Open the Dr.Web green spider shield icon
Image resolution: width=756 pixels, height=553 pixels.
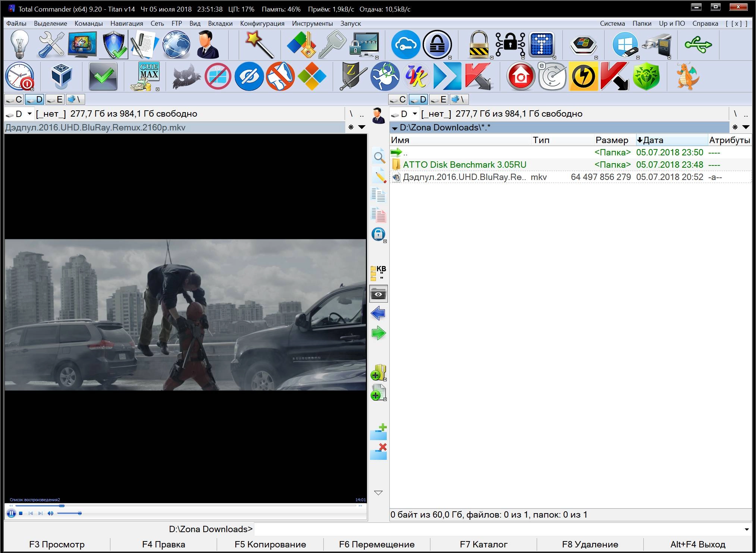coord(646,76)
